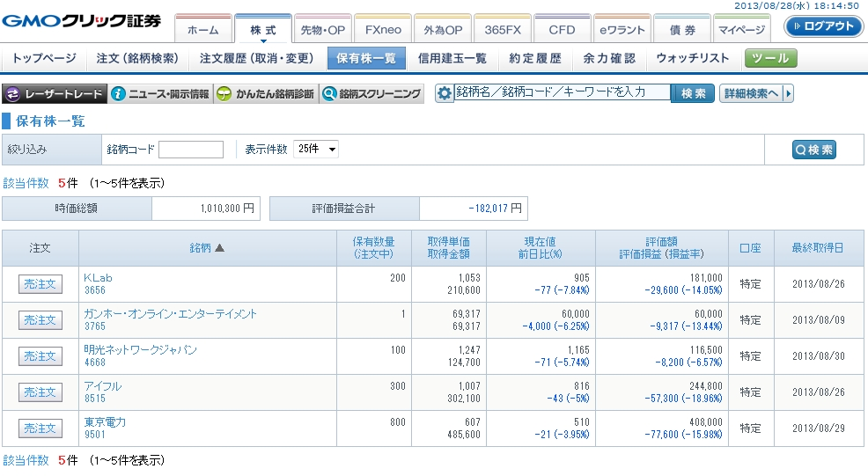
Task: Open the アイフル stock link
Action: tap(102, 386)
